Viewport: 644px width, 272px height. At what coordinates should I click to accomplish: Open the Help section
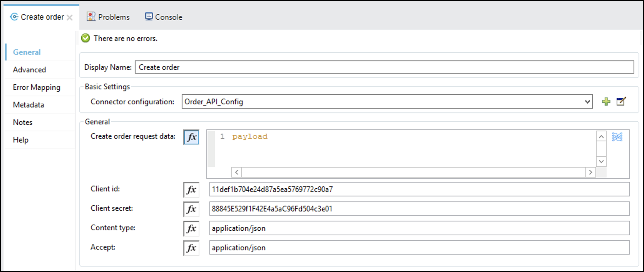21,140
